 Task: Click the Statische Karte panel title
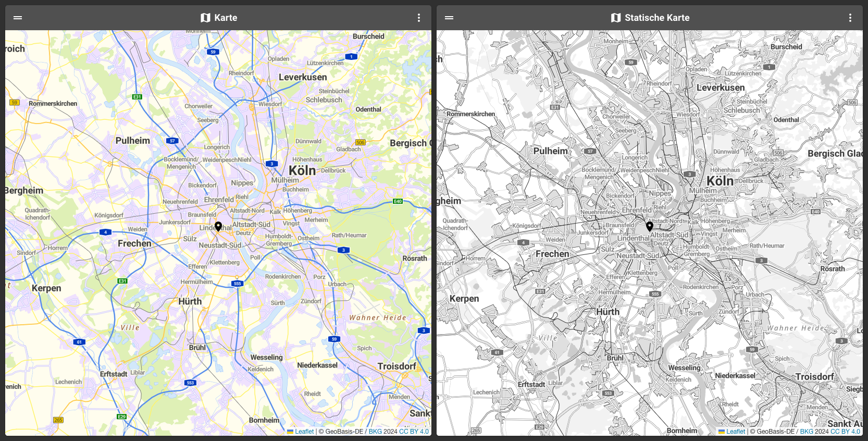657,18
